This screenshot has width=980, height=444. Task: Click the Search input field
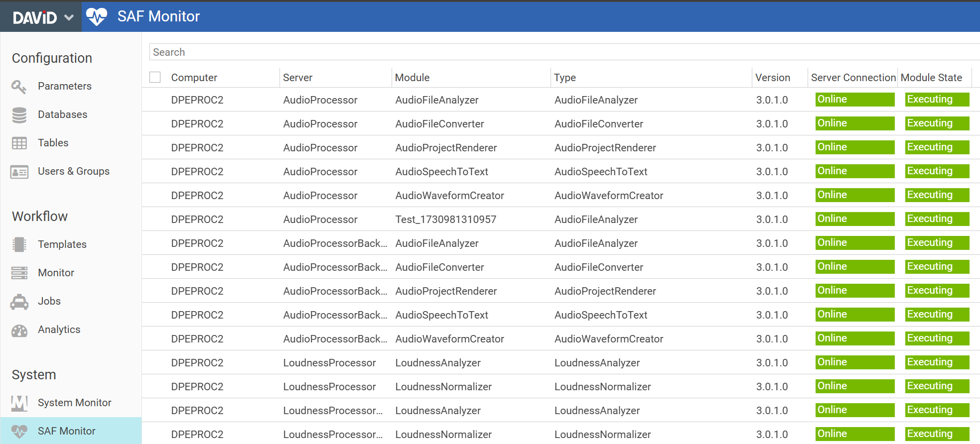[563, 52]
